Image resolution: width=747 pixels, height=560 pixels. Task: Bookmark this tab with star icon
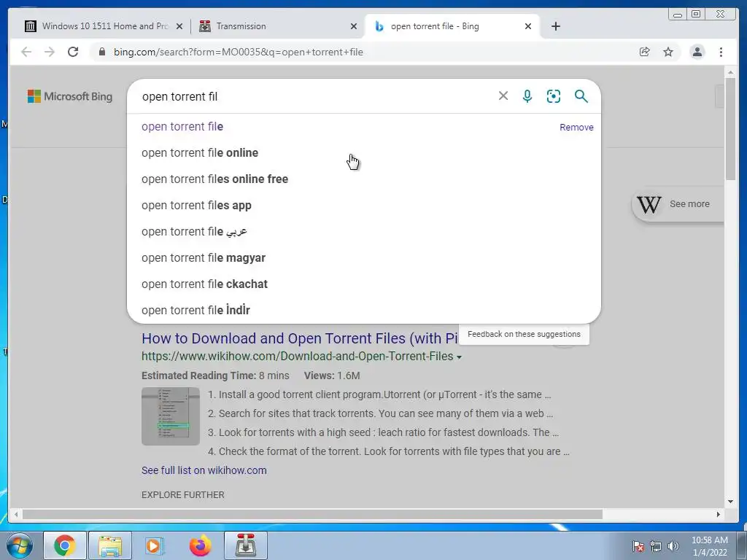point(668,52)
